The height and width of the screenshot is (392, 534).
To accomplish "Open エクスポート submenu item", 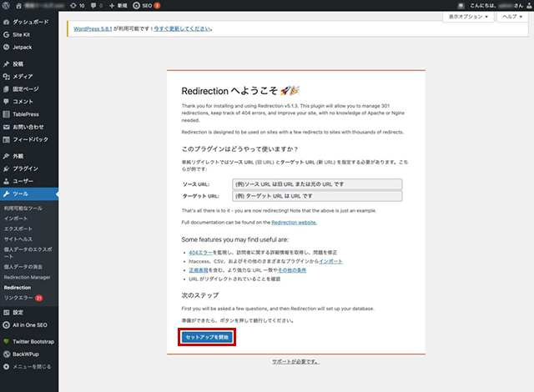I will (18, 229).
